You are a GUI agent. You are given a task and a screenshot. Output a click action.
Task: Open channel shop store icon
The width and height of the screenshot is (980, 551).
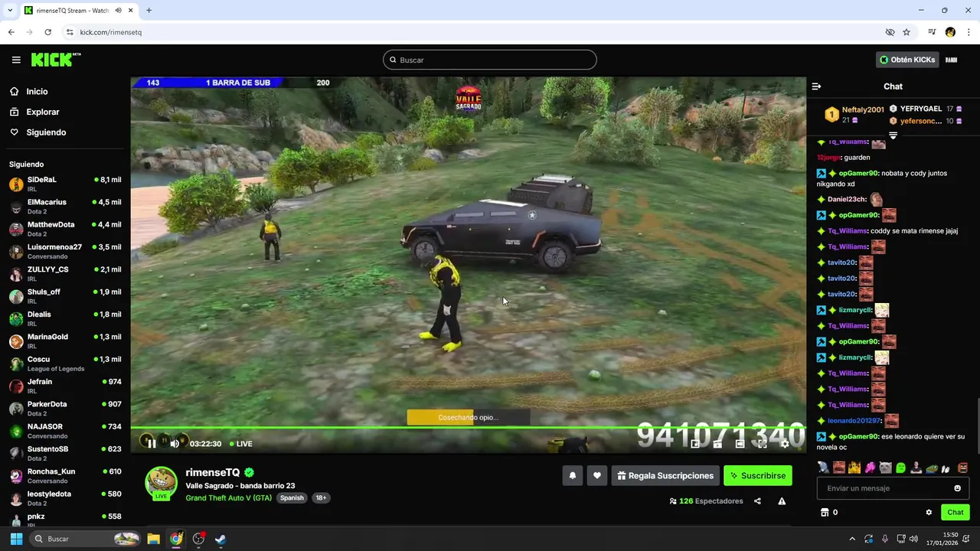click(x=825, y=513)
